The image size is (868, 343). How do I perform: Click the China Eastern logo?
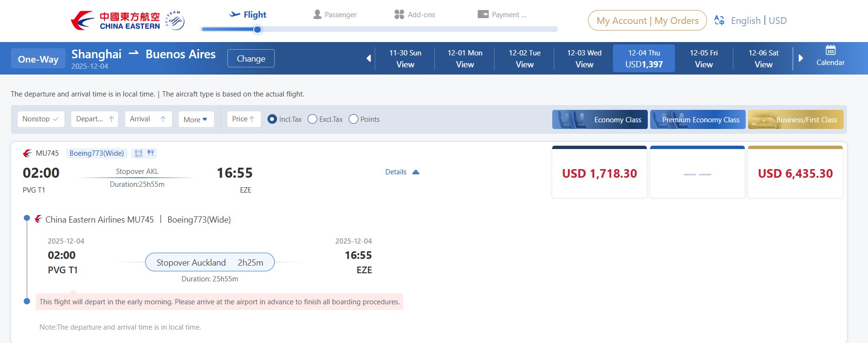115,21
